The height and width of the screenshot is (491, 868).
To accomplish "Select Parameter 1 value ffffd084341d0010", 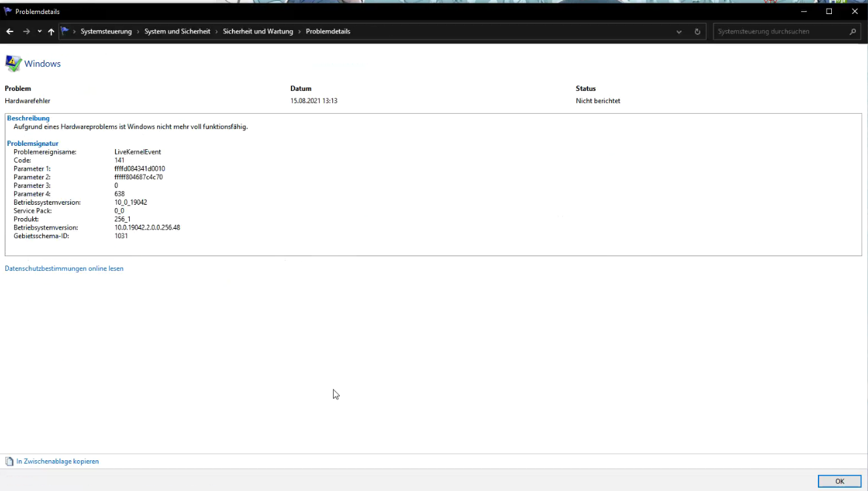I will coord(140,169).
